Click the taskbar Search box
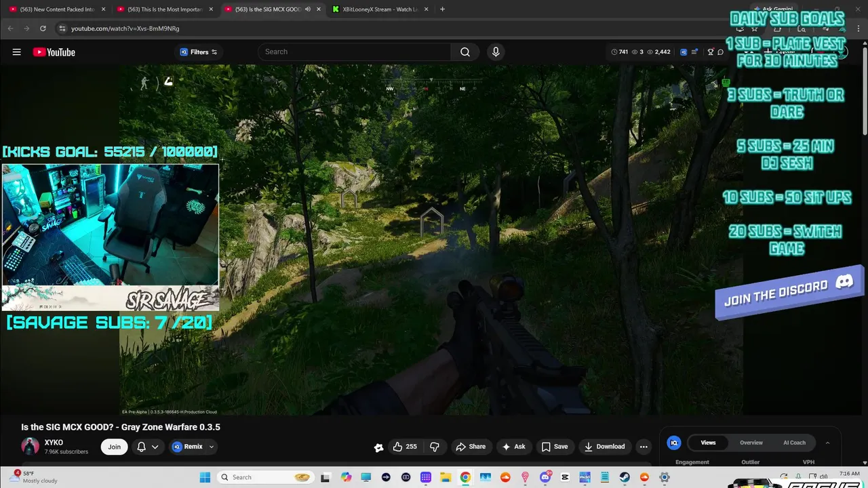This screenshot has height=488, width=868. (x=266, y=477)
